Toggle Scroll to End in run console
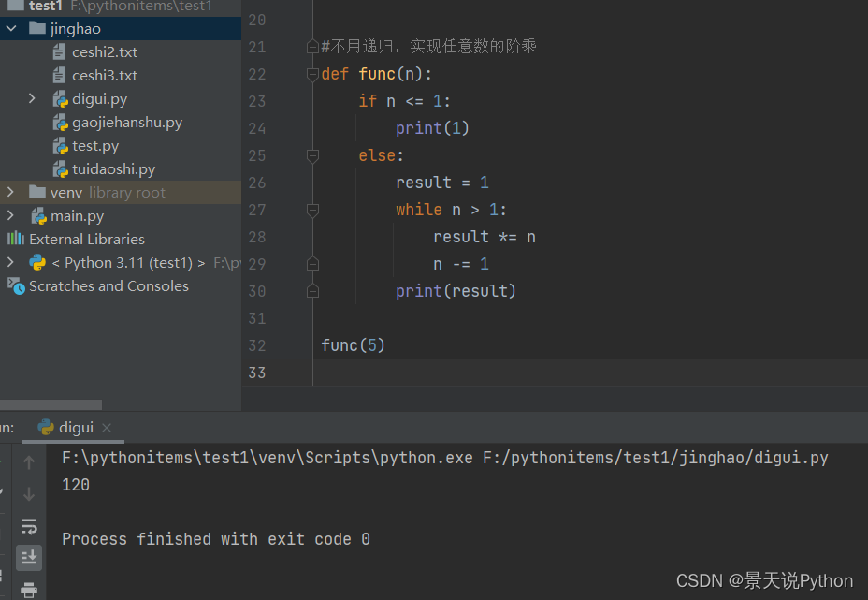Screen dimensions: 868x600 29,557
